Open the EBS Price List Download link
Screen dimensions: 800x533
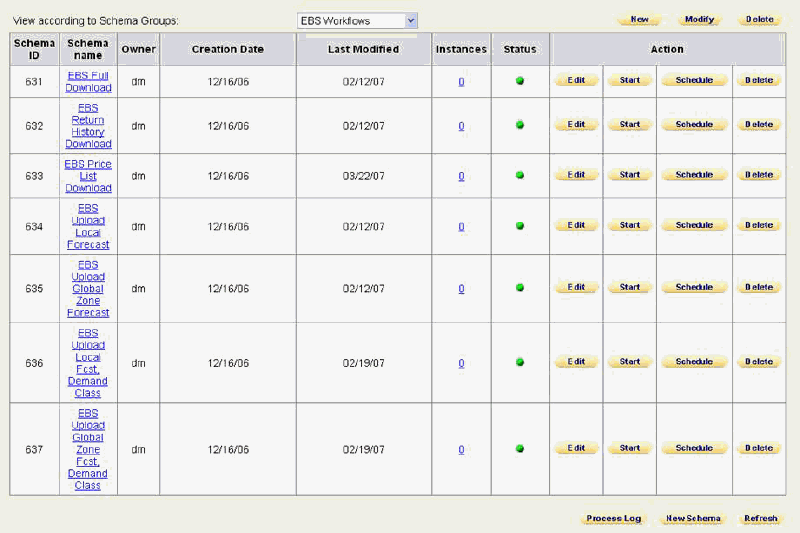pos(88,176)
